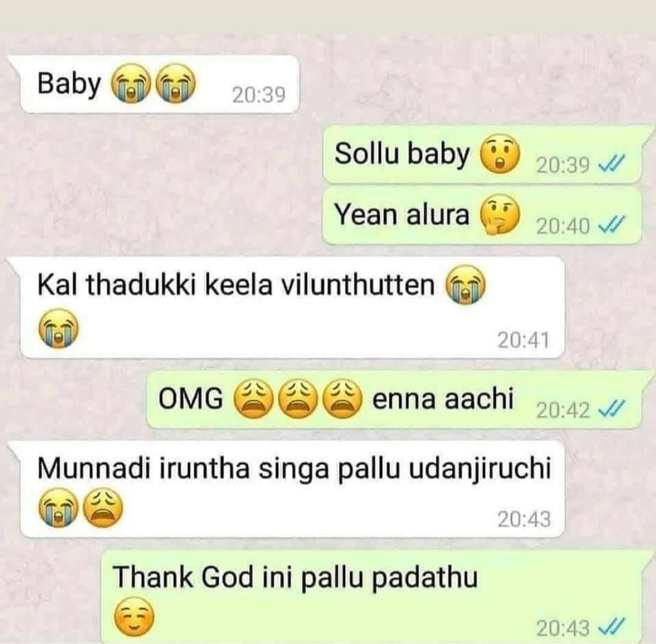The height and width of the screenshot is (644, 656).
Task: Tap the read ticks beside the last 20:43
Action: [x=612, y=626]
